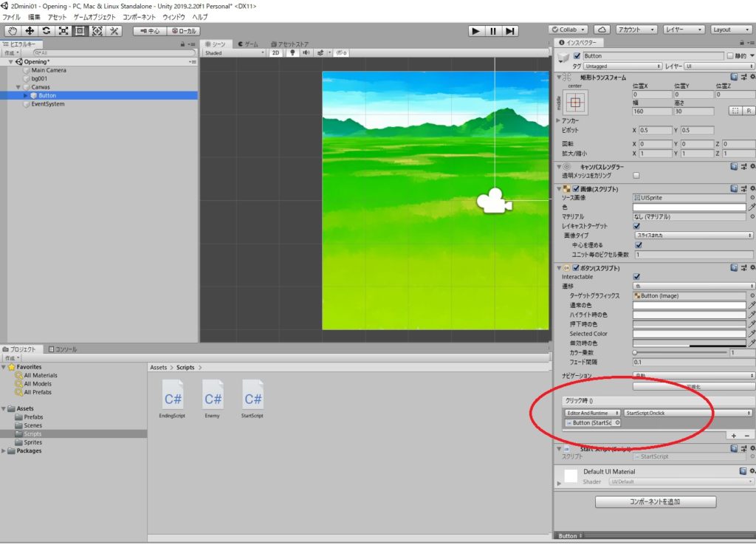Image resolution: width=756 pixels, height=545 pixels.
Task: Toggle Button script enabled checkbox
Action: (x=576, y=267)
